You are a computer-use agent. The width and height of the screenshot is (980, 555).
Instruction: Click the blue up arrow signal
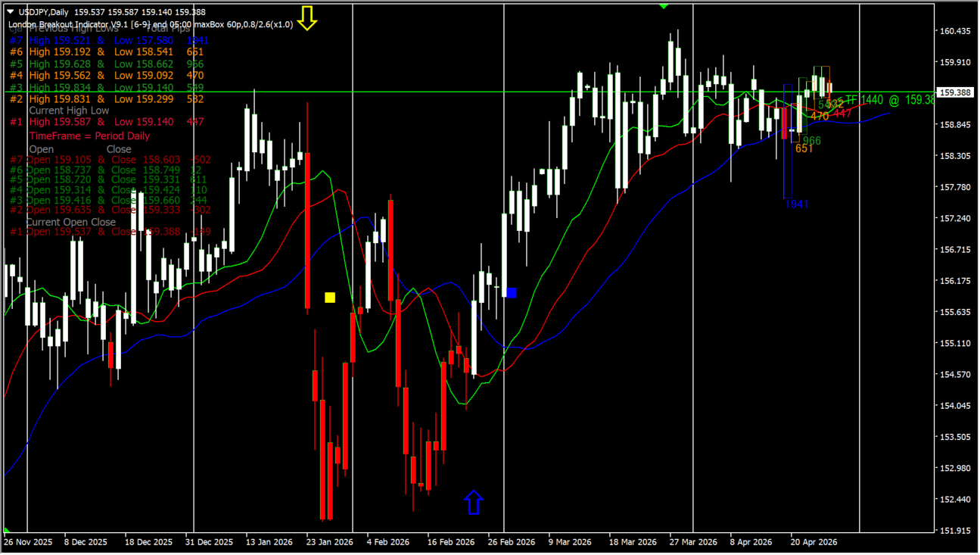click(x=473, y=502)
